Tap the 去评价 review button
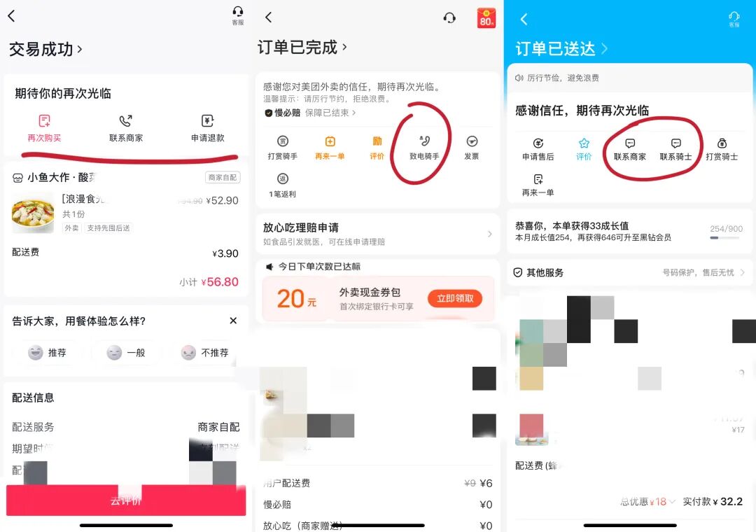756x532 pixels. coord(125,500)
